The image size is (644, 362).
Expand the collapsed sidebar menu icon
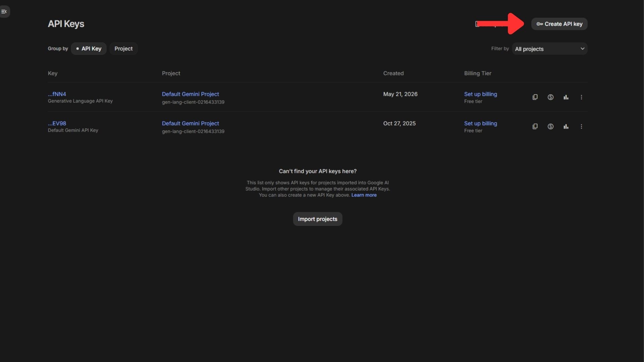4,12
